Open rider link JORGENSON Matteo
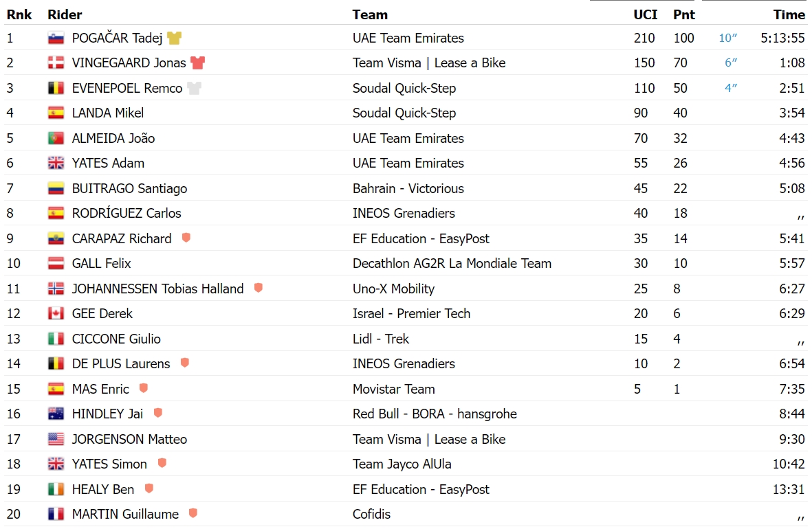The height and width of the screenshot is (529, 812). pos(129,440)
